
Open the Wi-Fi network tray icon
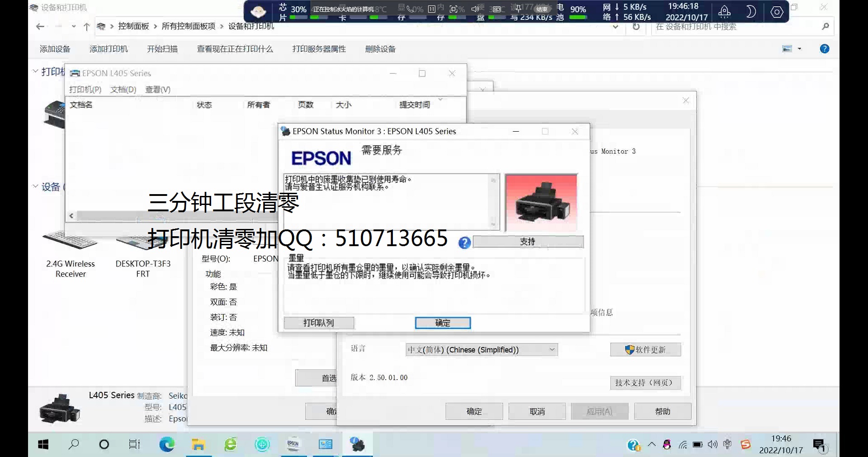(683, 445)
